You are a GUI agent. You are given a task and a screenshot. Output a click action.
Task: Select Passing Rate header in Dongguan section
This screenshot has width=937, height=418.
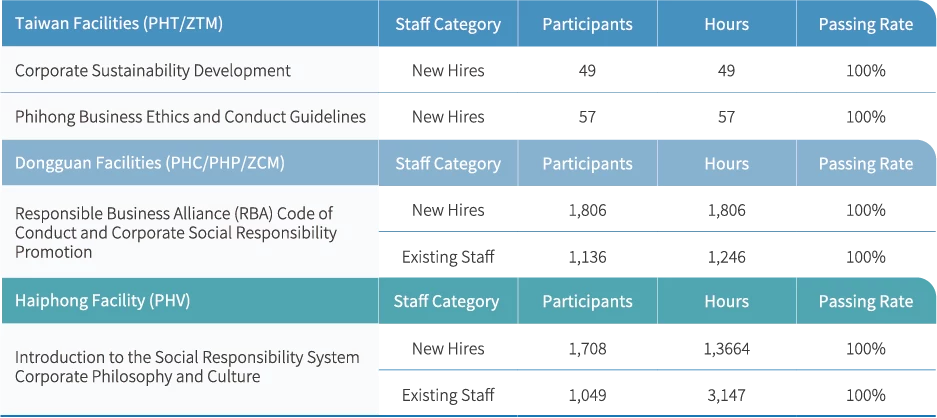tap(865, 164)
